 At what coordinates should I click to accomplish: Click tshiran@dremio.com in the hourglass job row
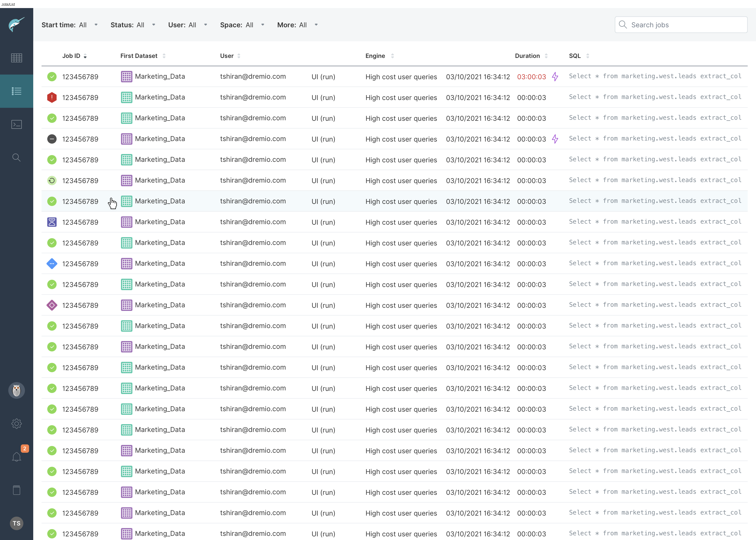pos(253,222)
